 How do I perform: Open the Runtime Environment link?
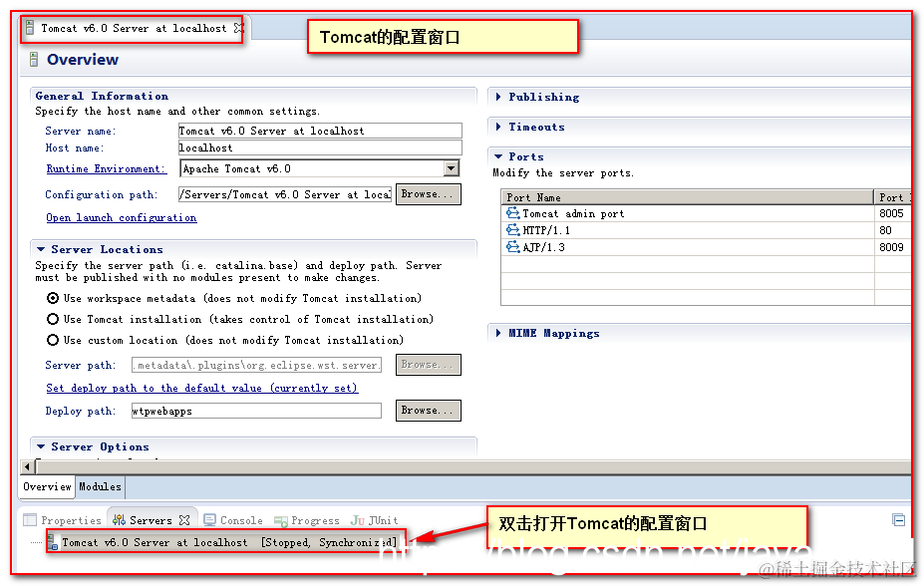(x=106, y=169)
